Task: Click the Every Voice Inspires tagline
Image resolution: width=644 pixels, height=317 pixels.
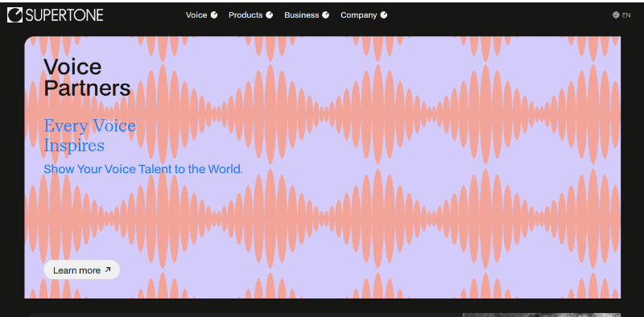Action: click(89, 135)
